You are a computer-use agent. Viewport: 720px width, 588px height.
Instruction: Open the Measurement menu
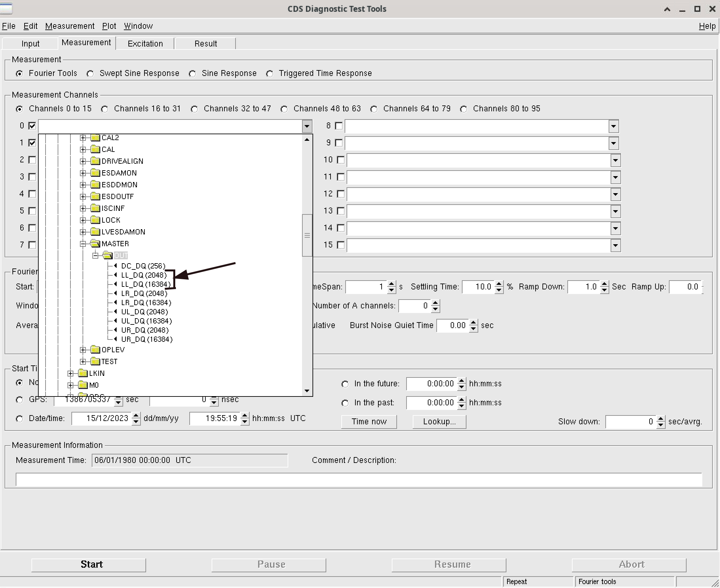70,26
